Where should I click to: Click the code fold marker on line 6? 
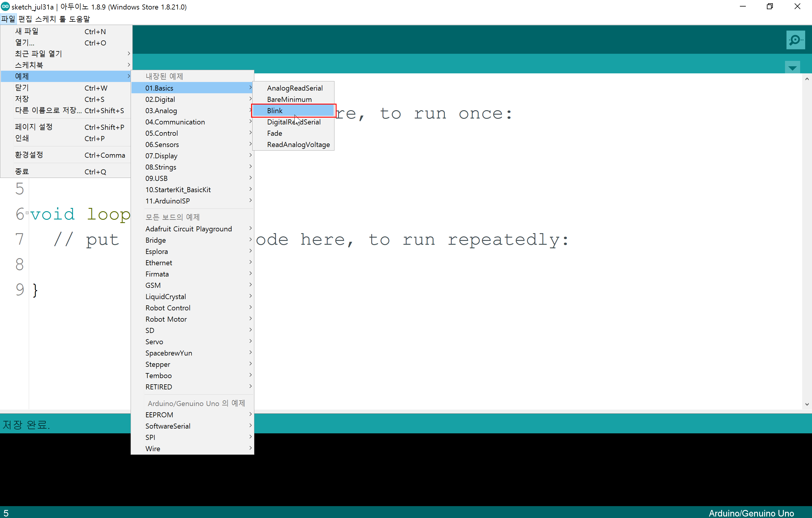[x=27, y=213]
